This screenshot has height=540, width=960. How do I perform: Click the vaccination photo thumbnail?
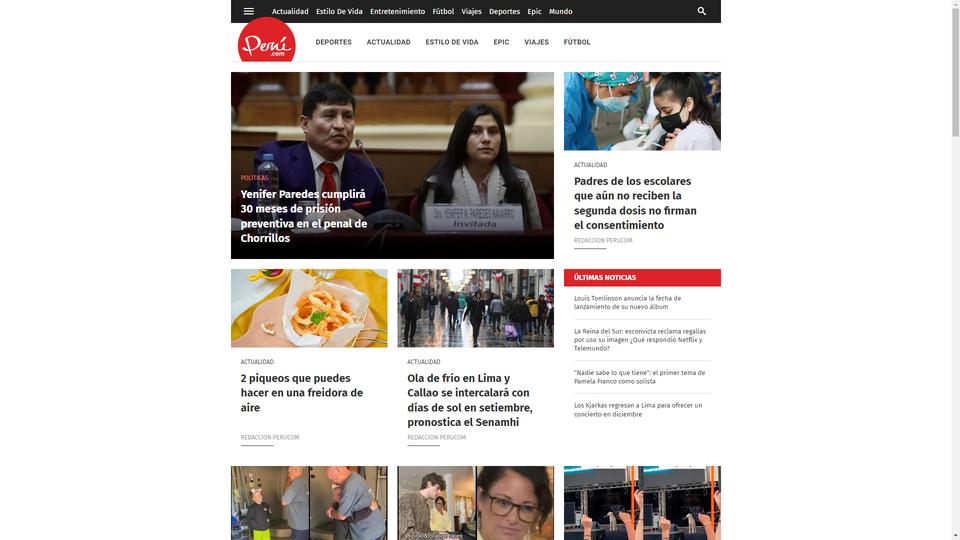click(x=642, y=111)
